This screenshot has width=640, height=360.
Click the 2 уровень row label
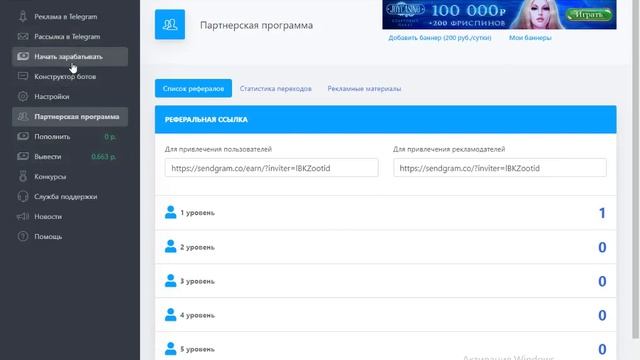198,247
